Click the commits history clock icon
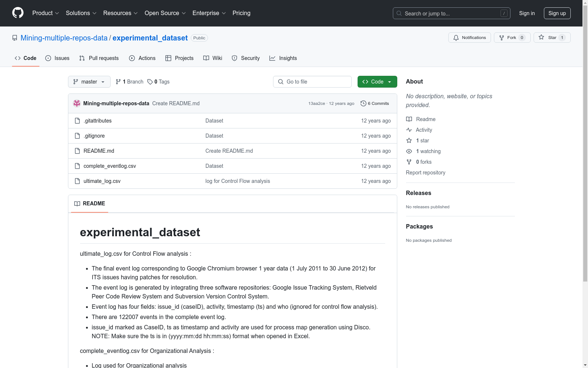Screen dimensions: 588x368 pyautogui.click(x=363, y=103)
